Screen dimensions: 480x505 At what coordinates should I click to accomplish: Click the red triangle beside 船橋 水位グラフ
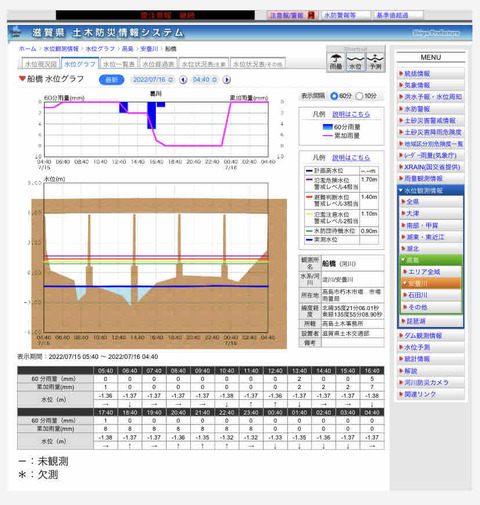click(22, 79)
